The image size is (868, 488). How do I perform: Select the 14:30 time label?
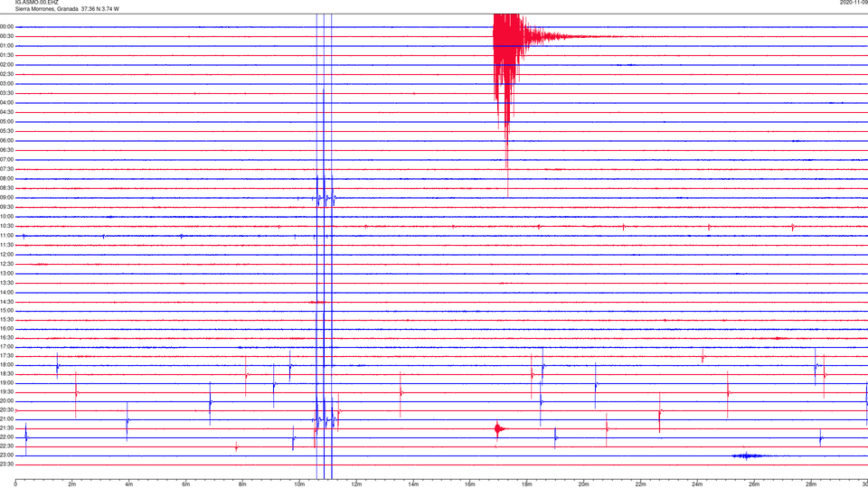(6, 302)
